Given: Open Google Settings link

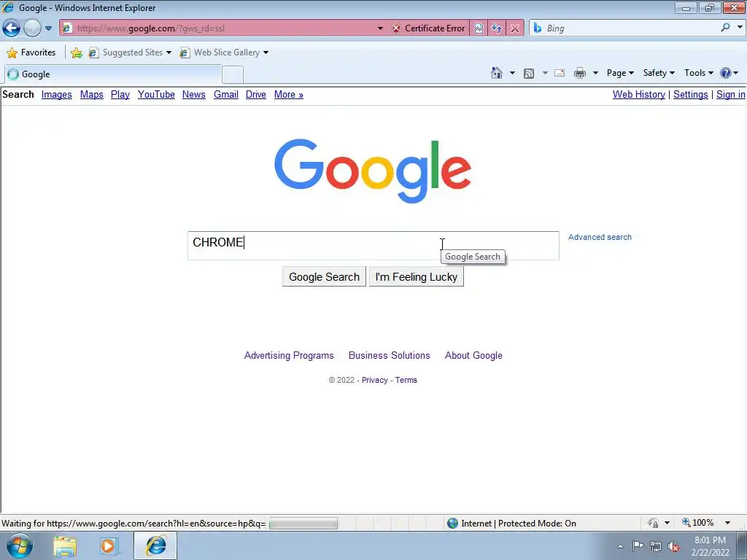Looking at the screenshot, I should tap(691, 94).
